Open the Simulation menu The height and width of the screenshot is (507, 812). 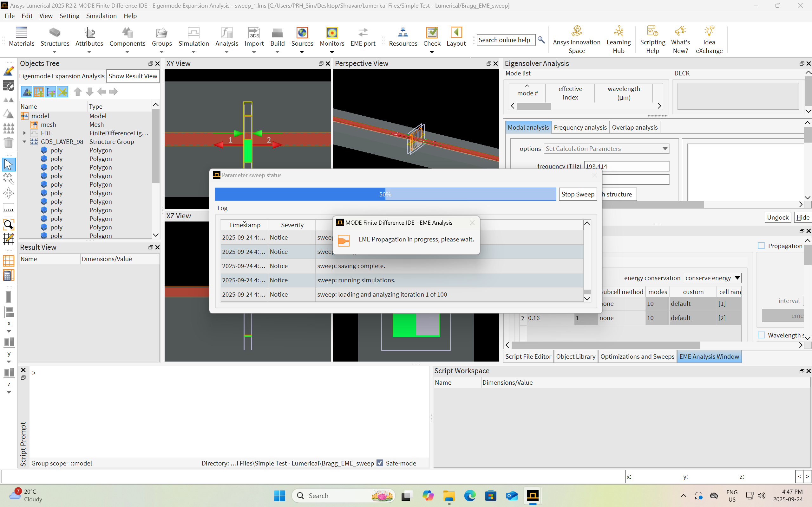point(101,16)
